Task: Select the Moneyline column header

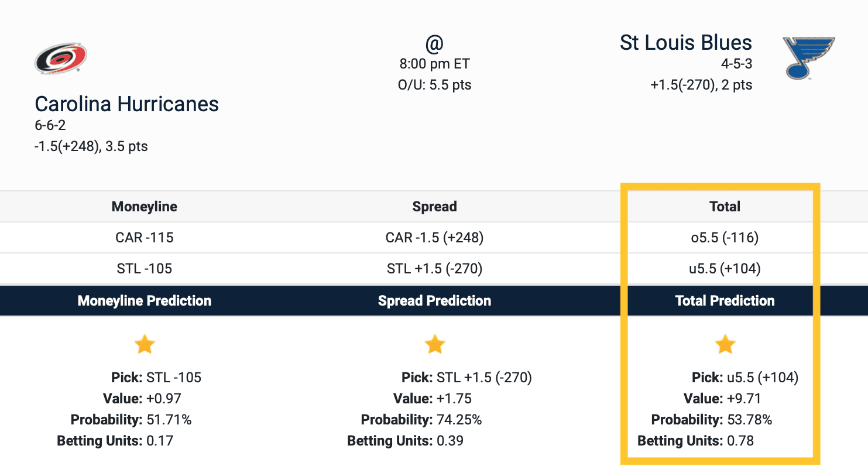Action: pos(145,207)
